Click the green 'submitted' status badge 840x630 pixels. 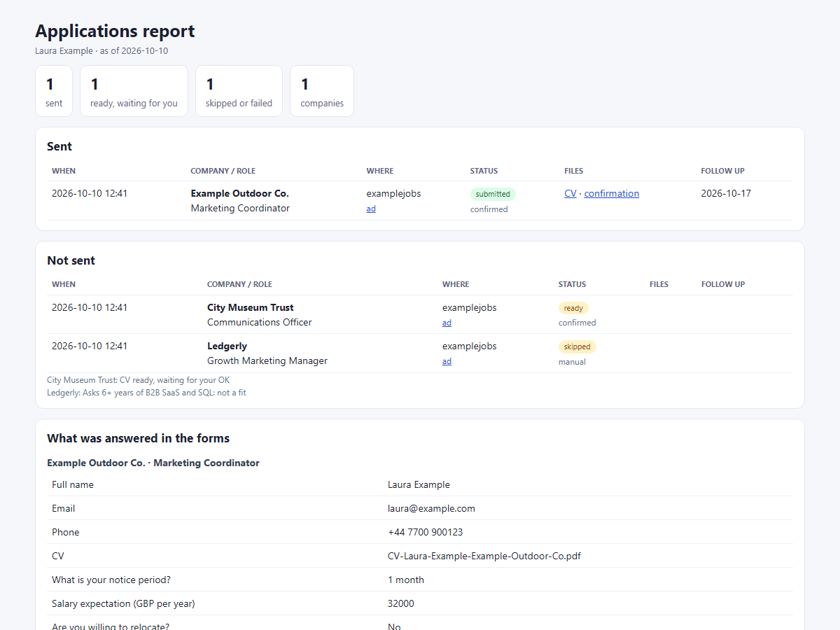(x=493, y=194)
